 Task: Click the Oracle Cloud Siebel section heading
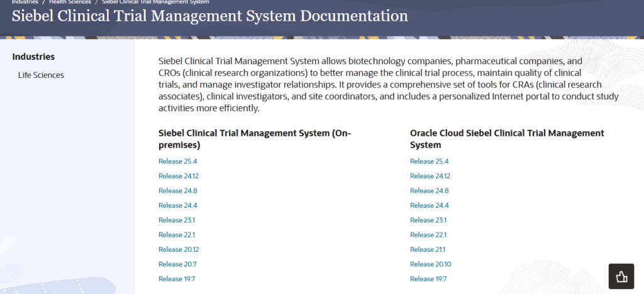(x=507, y=139)
